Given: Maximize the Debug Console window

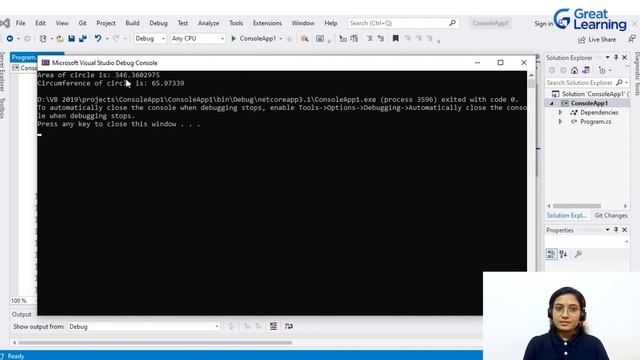Looking at the screenshot, I should (x=500, y=62).
